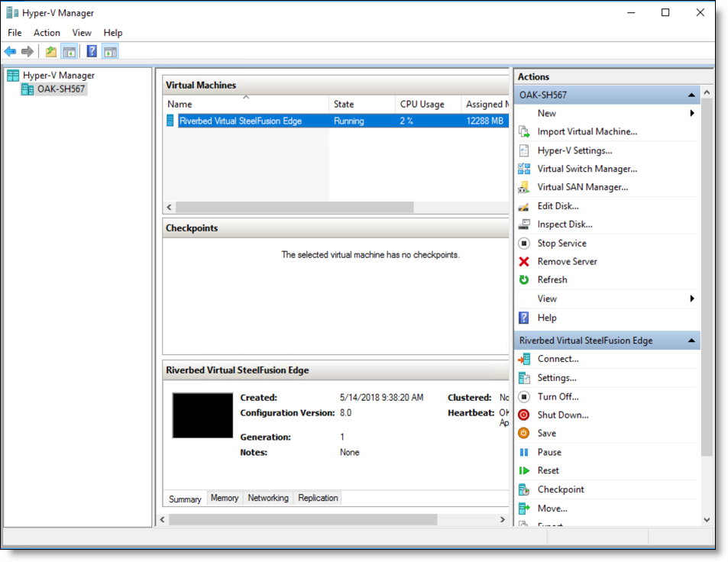Viewport: 728px width, 562px height.
Task: Open the View menu in menu bar
Action: coord(82,33)
